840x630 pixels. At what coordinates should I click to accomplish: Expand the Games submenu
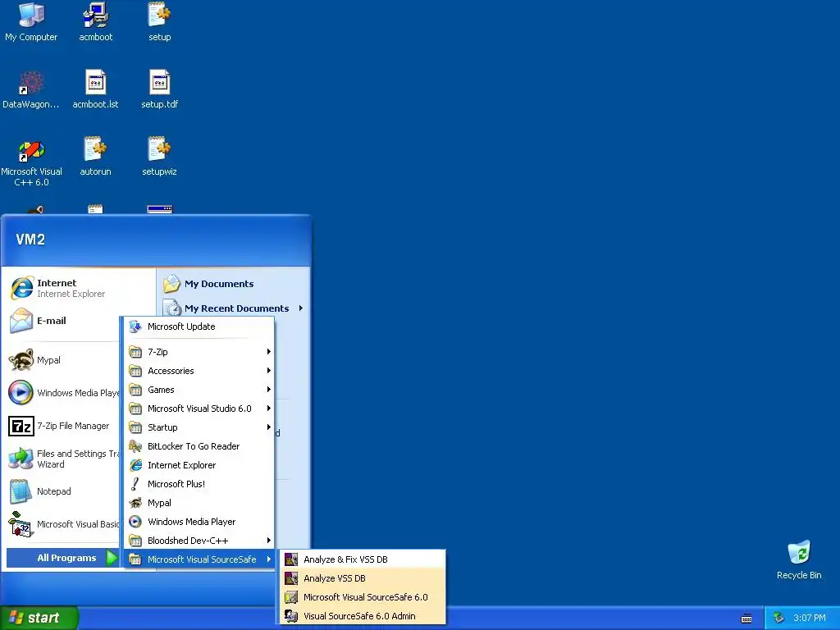[199, 390]
